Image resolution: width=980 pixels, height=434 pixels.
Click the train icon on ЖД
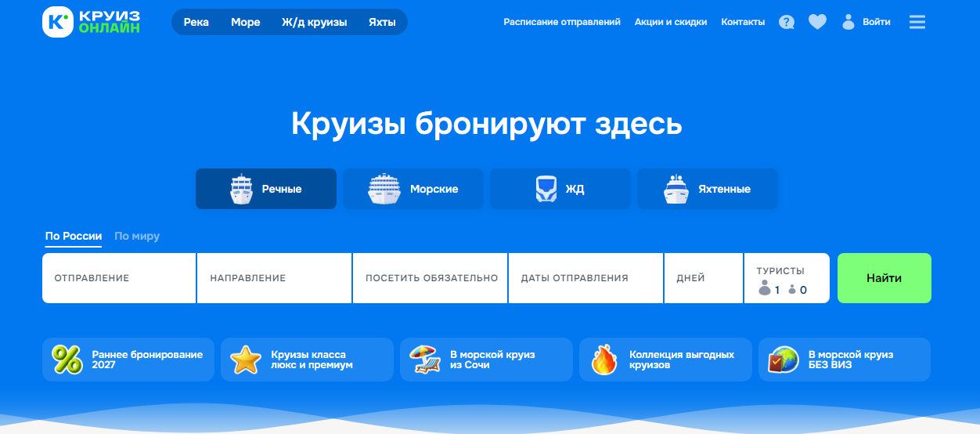546,189
